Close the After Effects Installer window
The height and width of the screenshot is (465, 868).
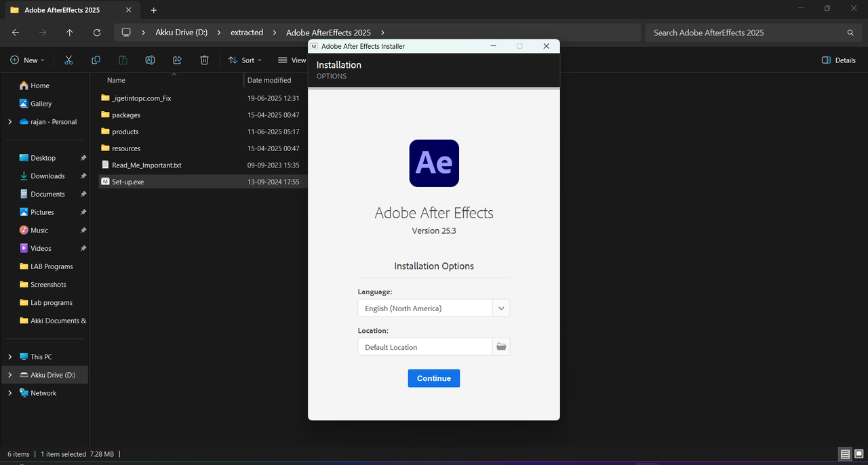[x=547, y=46]
